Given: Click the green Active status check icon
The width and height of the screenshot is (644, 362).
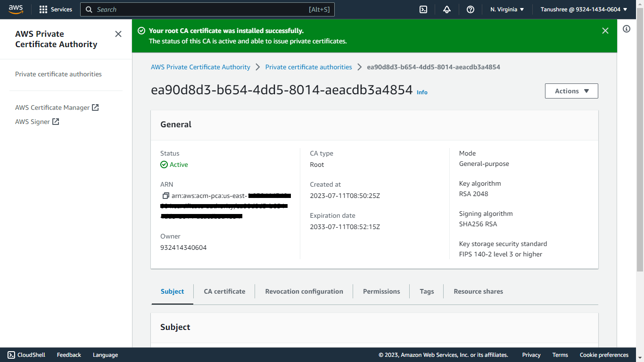Looking at the screenshot, I should [x=164, y=165].
